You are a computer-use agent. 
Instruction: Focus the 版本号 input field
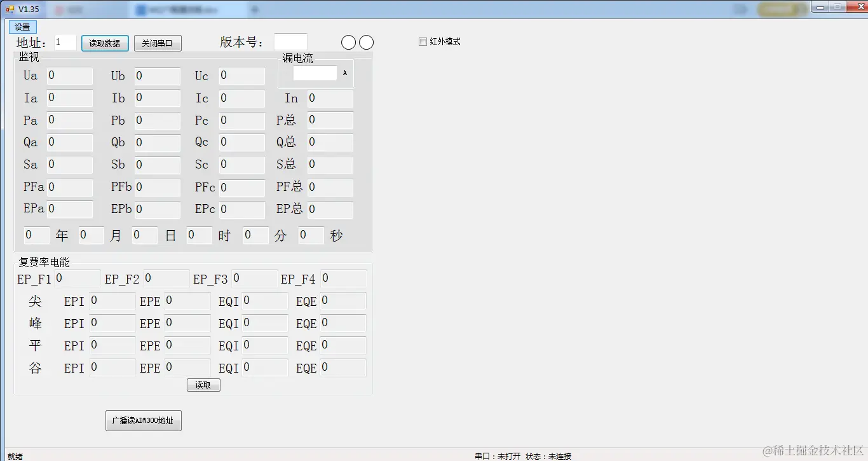pyautogui.click(x=290, y=42)
